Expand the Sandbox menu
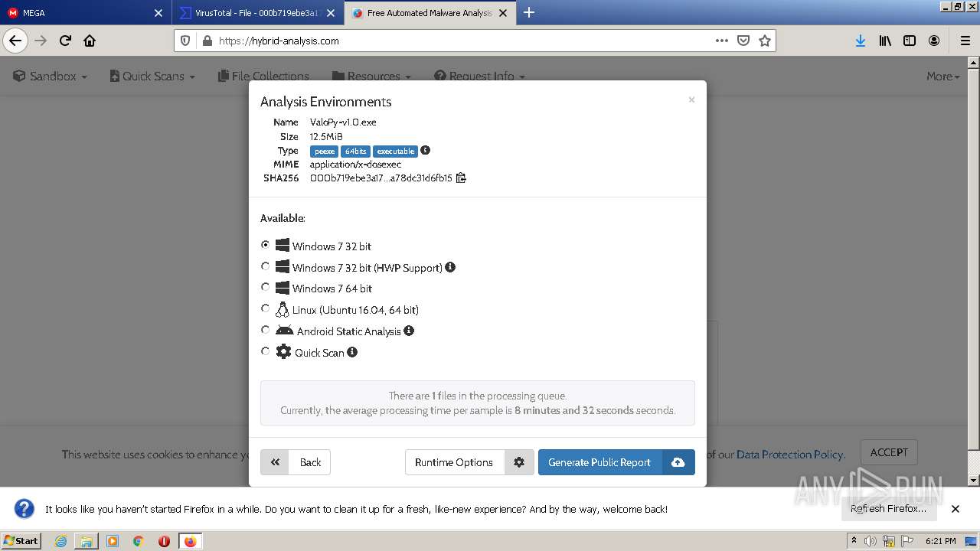980x551 pixels. pyautogui.click(x=51, y=76)
